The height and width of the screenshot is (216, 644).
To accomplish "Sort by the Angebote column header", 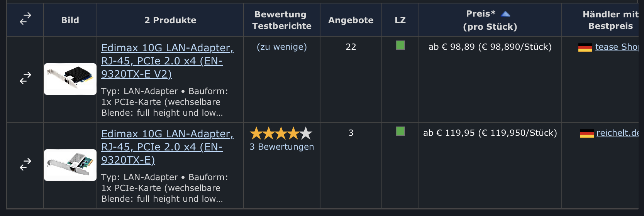I will [x=351, y=20].
